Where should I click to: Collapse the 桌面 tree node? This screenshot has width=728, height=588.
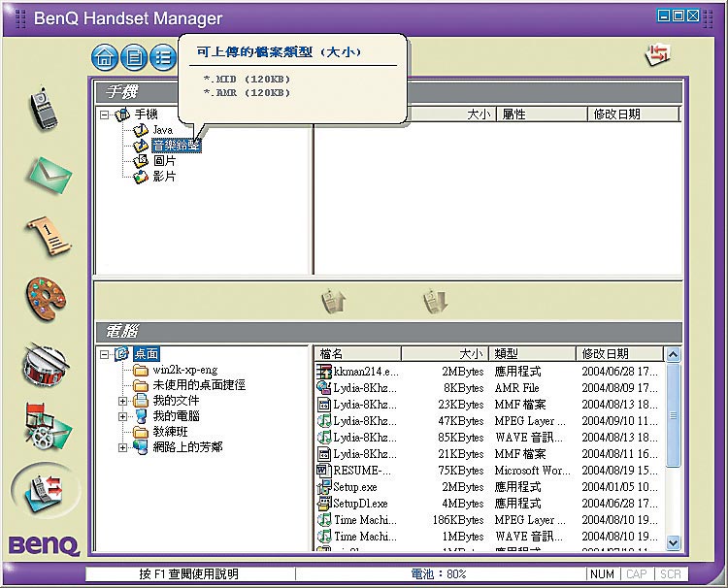pos(105,354)
